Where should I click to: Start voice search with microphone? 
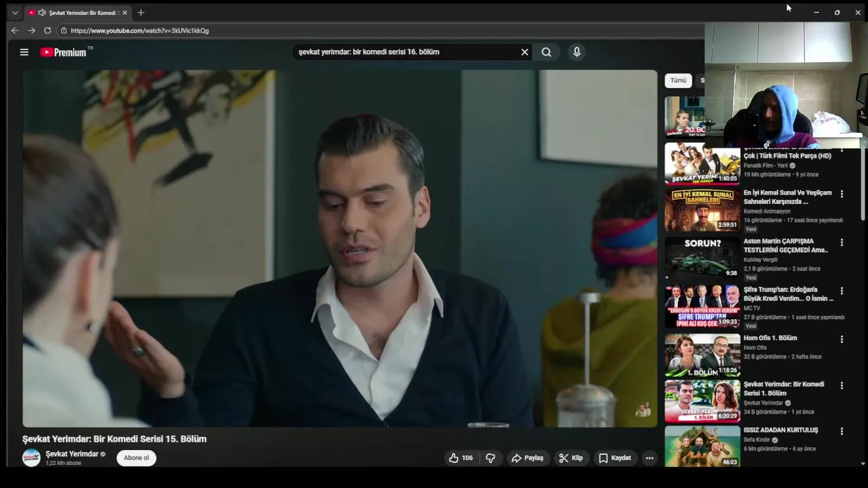pyautogui.click(x=576, y=52)
